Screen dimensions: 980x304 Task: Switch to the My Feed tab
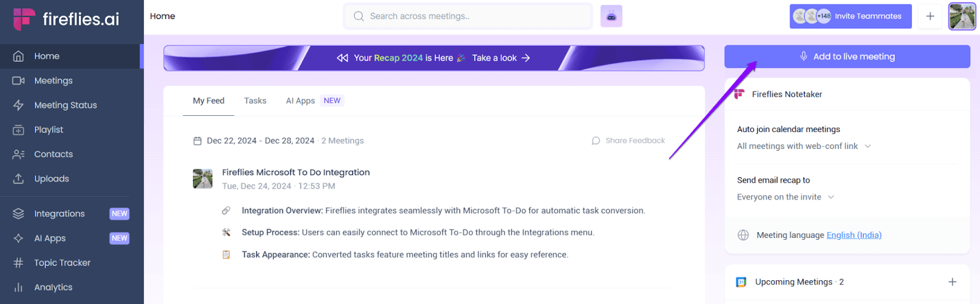[209, 101]
